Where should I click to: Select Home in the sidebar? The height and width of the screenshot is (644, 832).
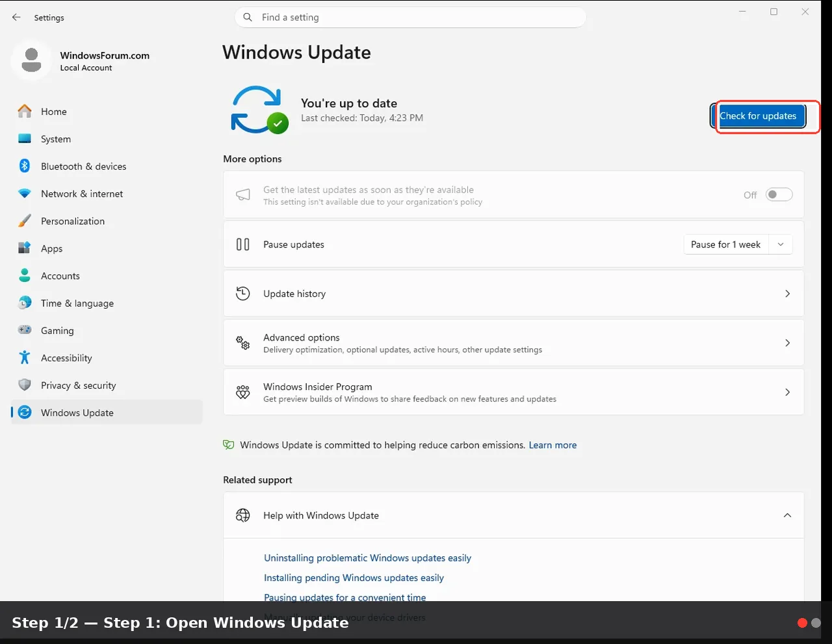[x=107, y=112]
